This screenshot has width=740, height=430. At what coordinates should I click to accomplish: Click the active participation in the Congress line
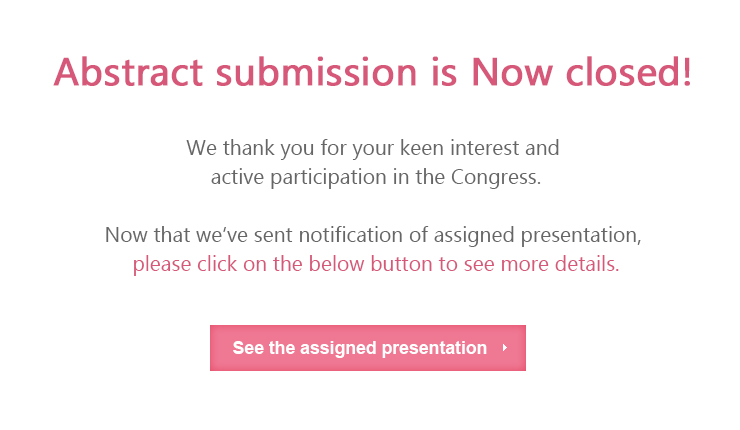click(x=376, y=178)
